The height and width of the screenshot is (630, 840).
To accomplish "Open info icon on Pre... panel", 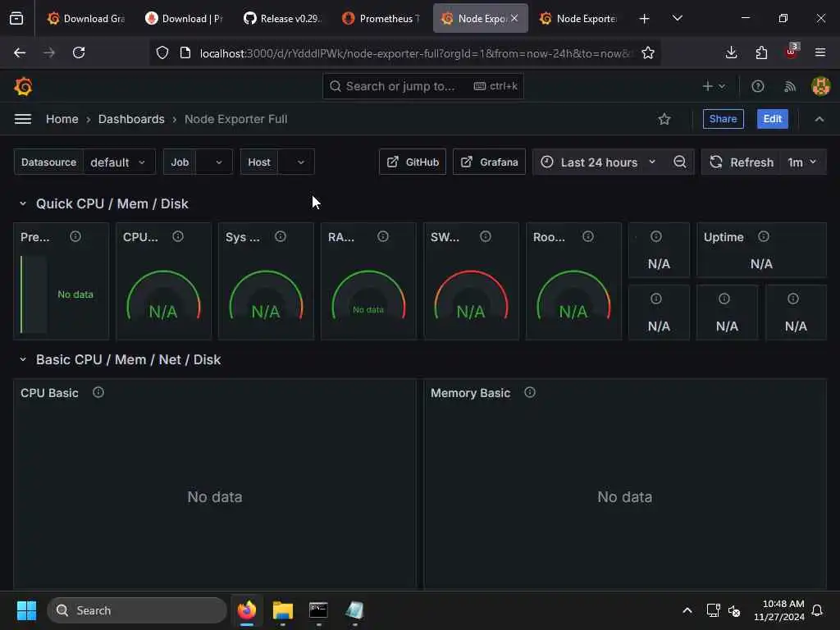I will tap(75, 236).
